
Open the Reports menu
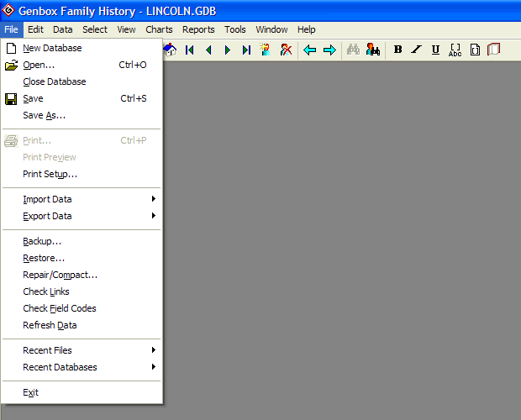(x=198, y=29)
